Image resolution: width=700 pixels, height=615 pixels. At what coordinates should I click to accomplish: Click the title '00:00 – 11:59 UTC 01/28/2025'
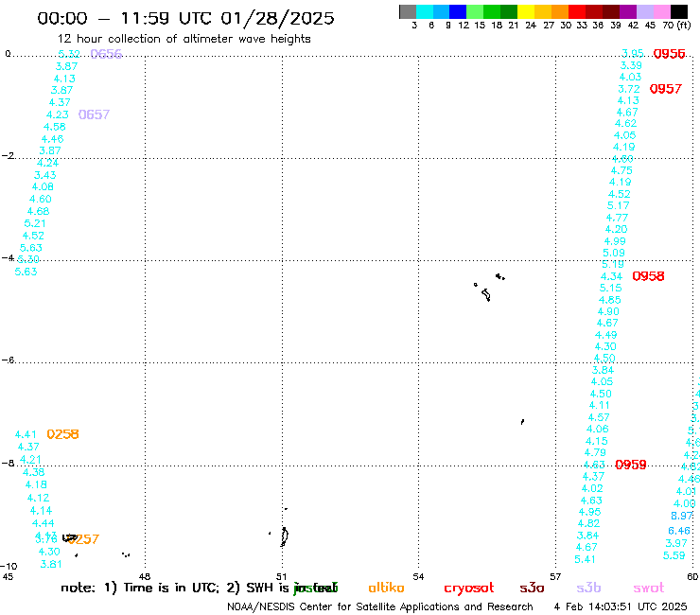pos(185,18)
